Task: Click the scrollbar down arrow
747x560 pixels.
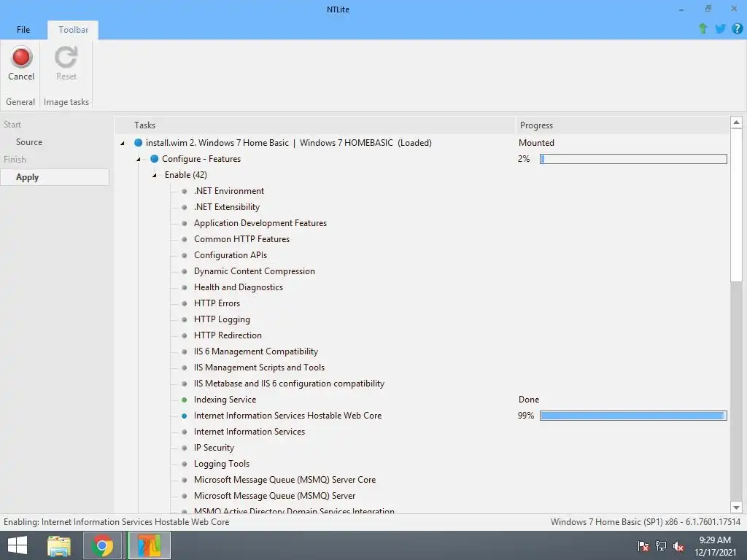Action: [x=736, y=507]
